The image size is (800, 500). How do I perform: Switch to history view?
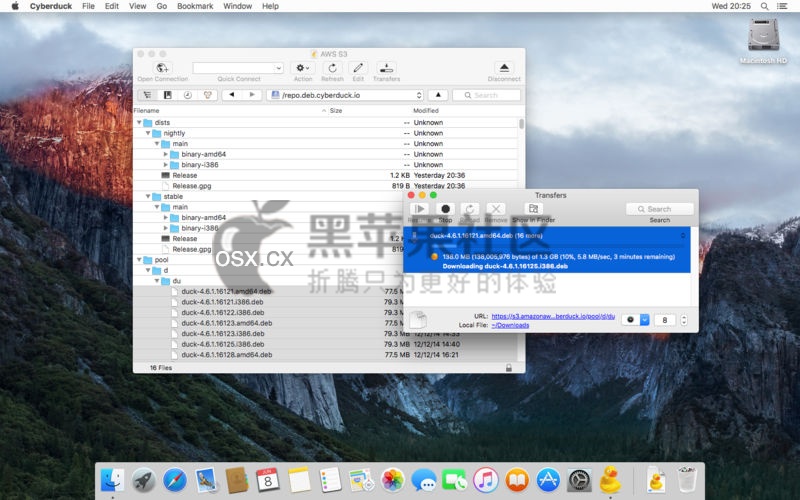coord(187,95)
